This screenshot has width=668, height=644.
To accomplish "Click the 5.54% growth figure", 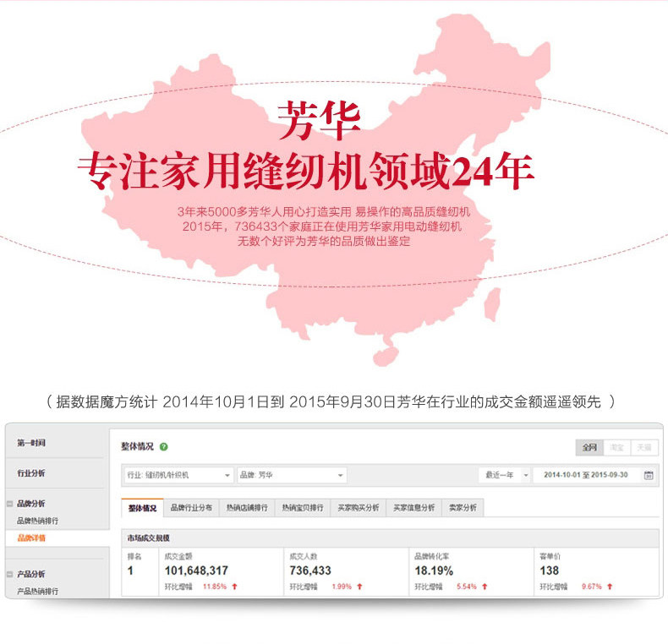I will [x=467, y=587].
